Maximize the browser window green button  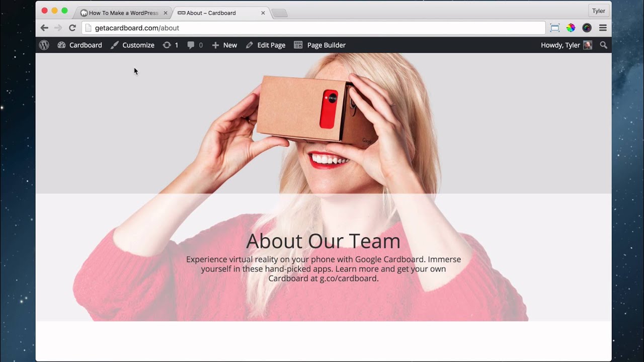pyautogui.click(x=64, y=11)
